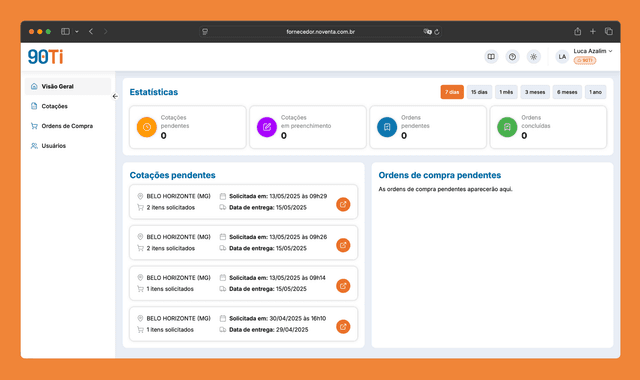640x380 pixels.
Task: Set statistics range to 1 ano
Action: coord(596,92)
